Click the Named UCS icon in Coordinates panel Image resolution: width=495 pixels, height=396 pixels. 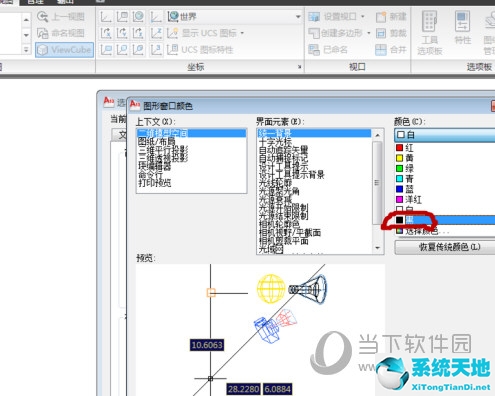(x=122, y=17)
